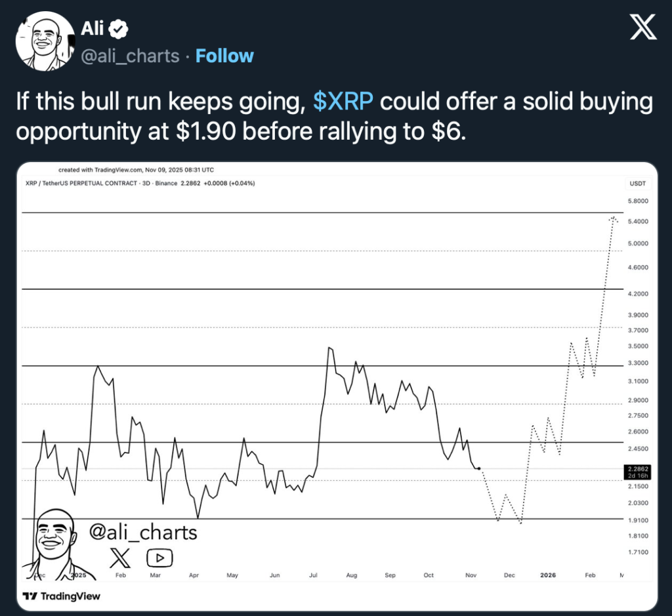This screenshot has height=616, width=672.
Task: Click the cartoon face watermark on the chart
Action: (x=56, y=536)
